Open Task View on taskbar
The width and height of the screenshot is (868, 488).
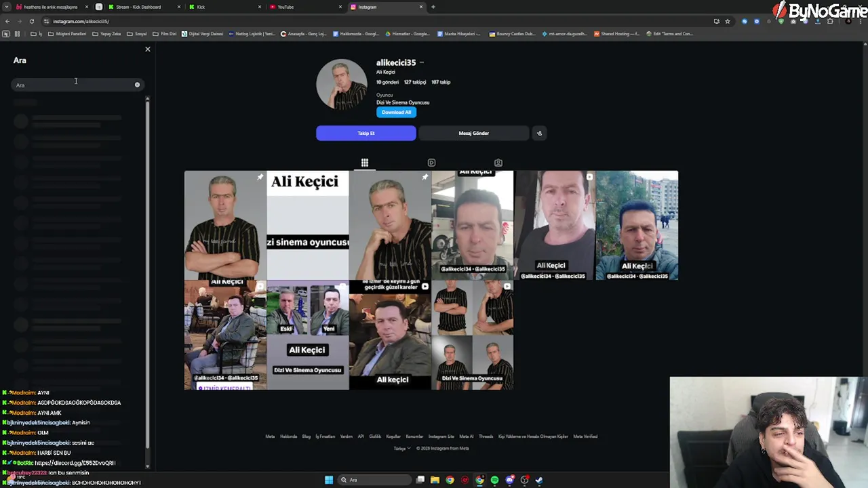[x=420, y=480]
